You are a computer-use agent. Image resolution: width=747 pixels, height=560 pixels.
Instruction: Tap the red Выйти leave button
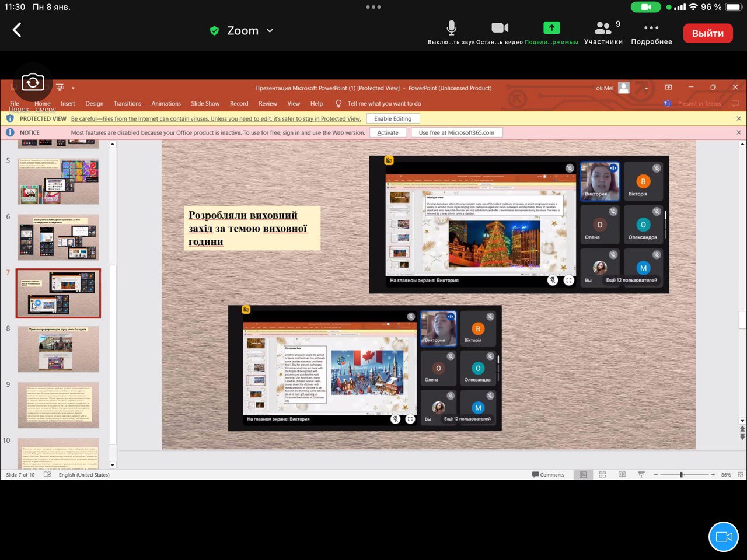(708, 33)
